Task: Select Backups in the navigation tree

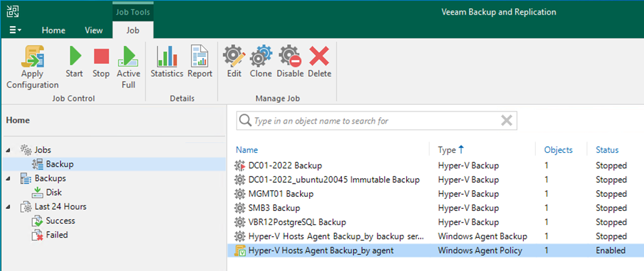Action: click(50, 178)
